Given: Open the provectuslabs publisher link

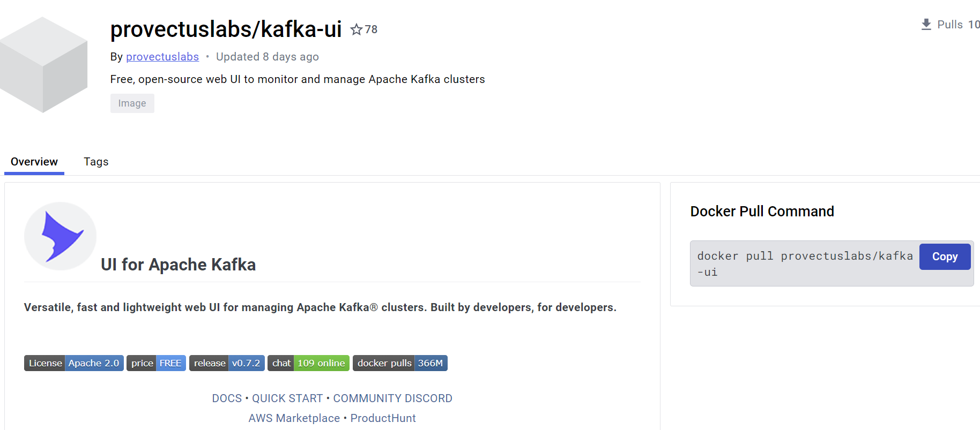Looking at the screenshot, I should [x=162, y=57].
